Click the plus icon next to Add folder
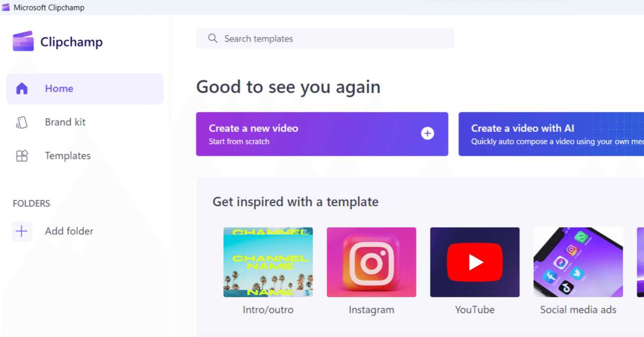Screen dimensions: 644x337 pos(21,231)
